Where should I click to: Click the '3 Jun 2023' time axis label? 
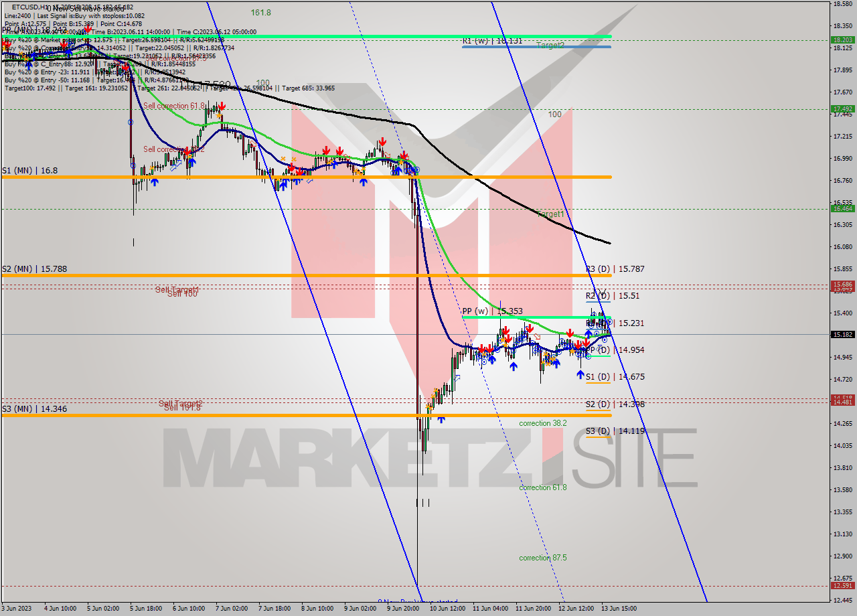click(16, 609)
